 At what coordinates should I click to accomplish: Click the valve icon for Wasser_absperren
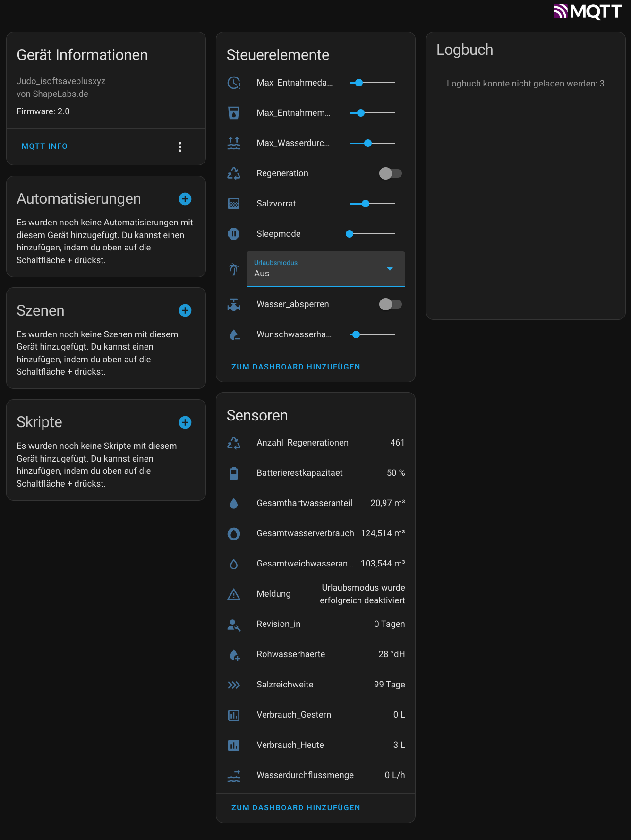(x=234, y=304)
